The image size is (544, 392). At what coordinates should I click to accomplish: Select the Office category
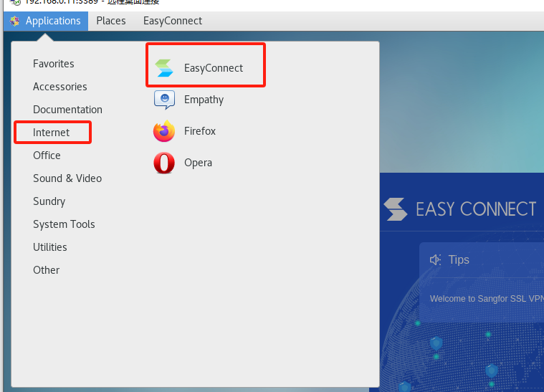point(47,156)
